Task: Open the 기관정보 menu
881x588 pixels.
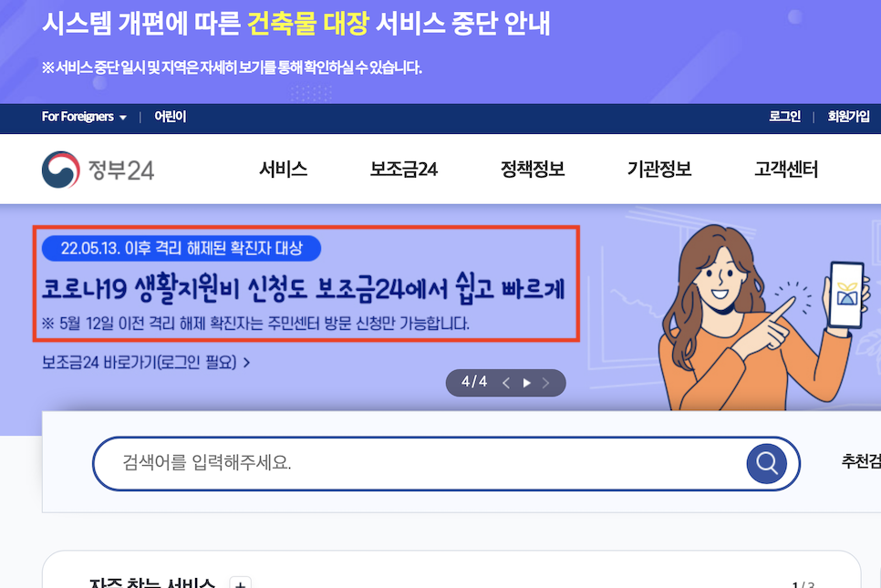Action: coord(659,169)
